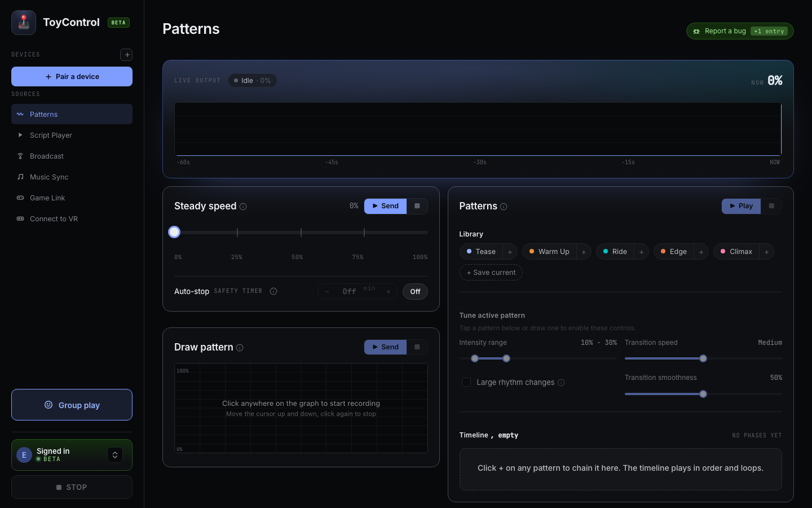
Task: Play the selected pattern
Action: click(x=741, y=206)
